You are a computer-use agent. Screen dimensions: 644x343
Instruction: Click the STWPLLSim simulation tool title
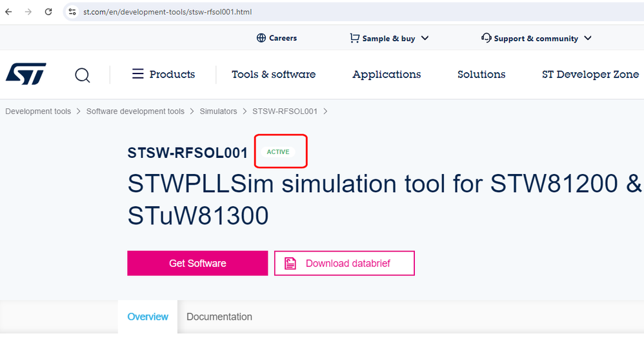click(384, 199)
